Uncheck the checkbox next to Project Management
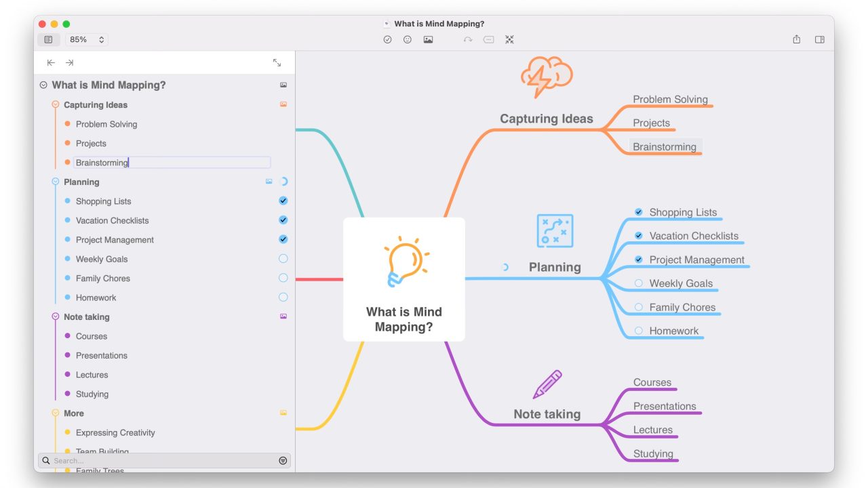 click(x=638, y=259)
